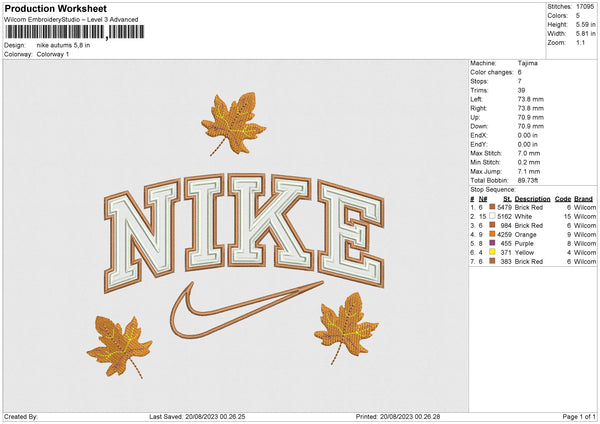600x424 pixels.
Task: Click the machine name Tajima
Action: coord(527,63)
